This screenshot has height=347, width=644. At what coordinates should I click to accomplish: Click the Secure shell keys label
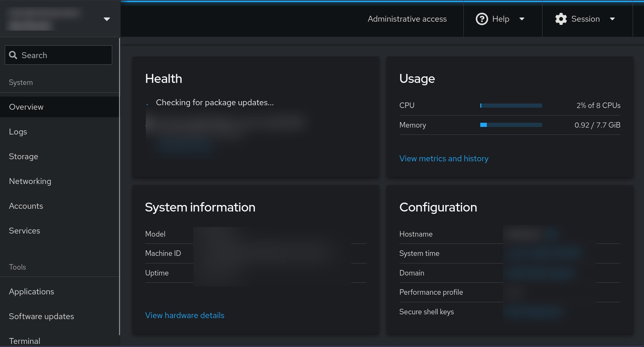(x=427, y=312)
